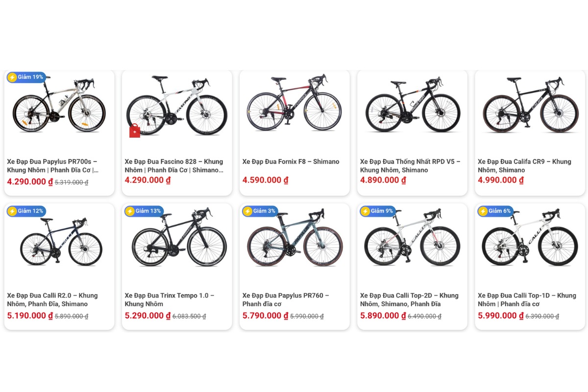Open the Papylus PR700s product title link
Image resolution: width=588 pixels, height=392 pixels.
(52, 166)
